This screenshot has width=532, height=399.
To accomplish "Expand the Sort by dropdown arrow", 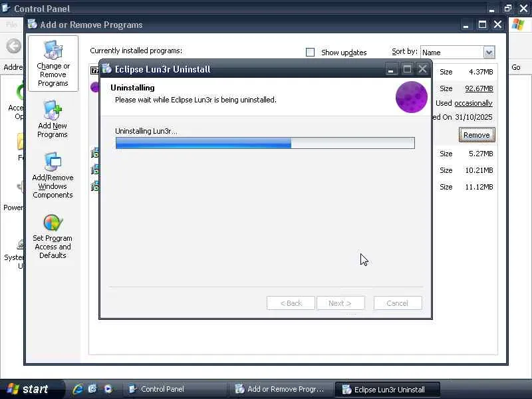I will tap(489, 53).
